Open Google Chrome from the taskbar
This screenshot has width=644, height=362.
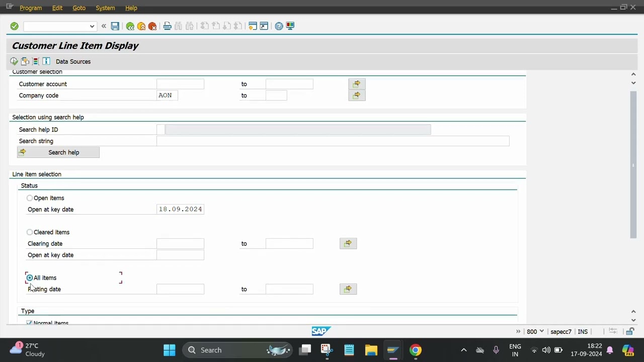coord(415,350)
